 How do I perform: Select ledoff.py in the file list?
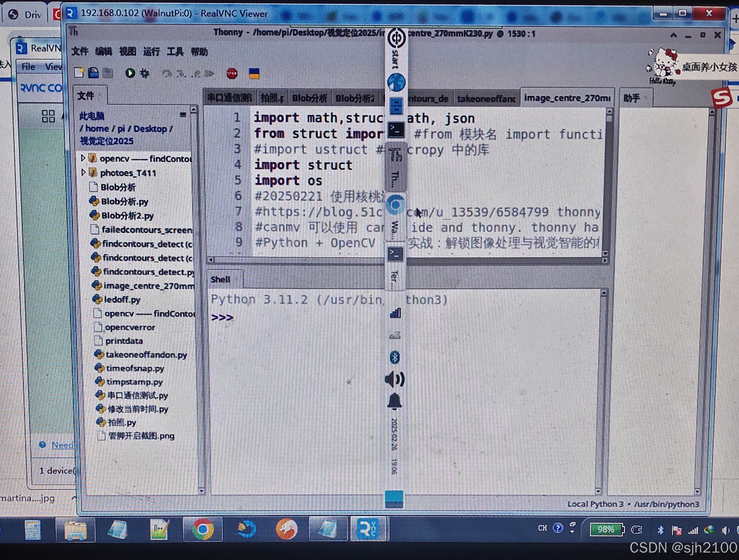coord(122,299)
